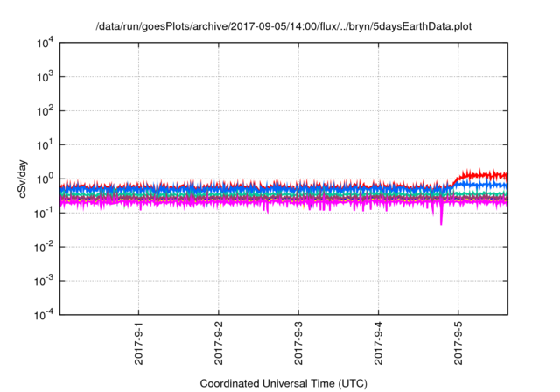Click the 10^-1 y-axis tick label
This screenshot has width=560, height=392.
pyautogui.click(x=44, y=213)
